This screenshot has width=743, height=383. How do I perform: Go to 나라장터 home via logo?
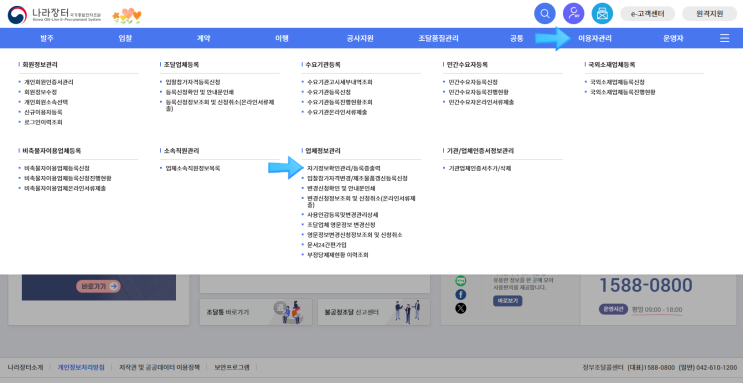click(54, 15)
